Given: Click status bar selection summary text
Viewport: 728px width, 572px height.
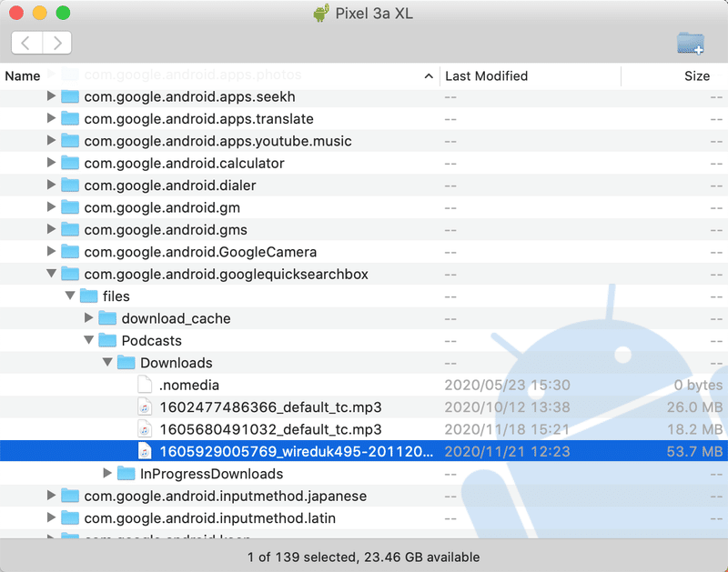Looking at the screenshot, I should (363, 557).
